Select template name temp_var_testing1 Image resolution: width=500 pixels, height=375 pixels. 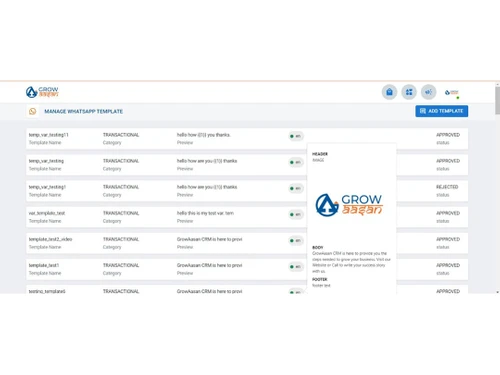coord(47,187)
